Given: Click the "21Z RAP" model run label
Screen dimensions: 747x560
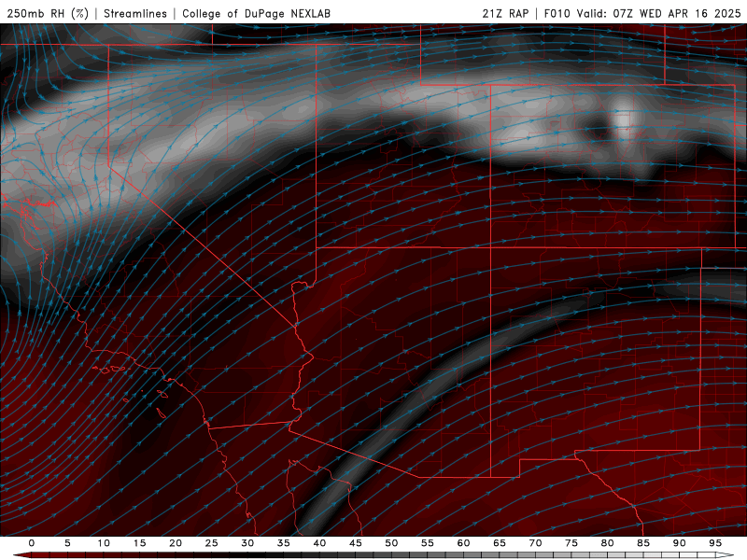Looking at the screenshot, I should (505, 13).
